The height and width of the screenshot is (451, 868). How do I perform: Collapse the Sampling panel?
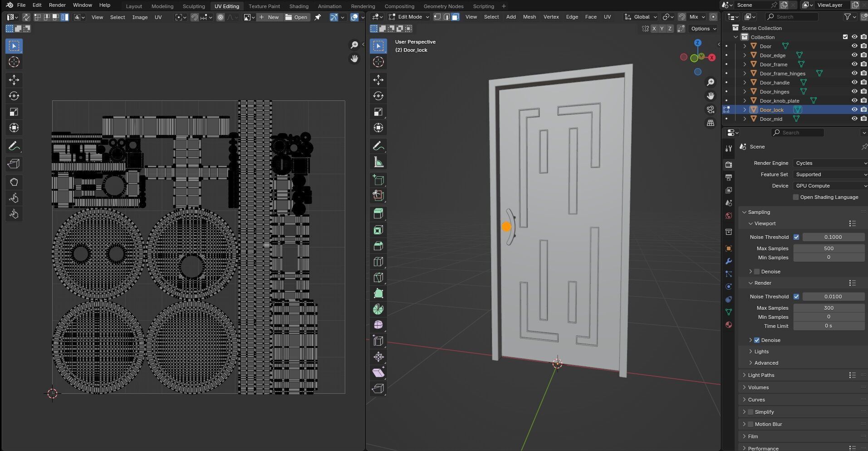point(759,212)
